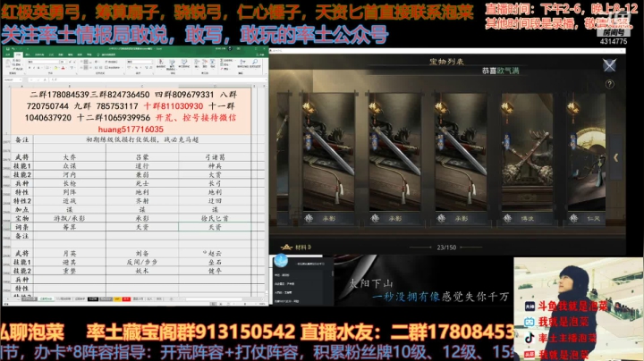Select the black colored sheet tab

93,299
